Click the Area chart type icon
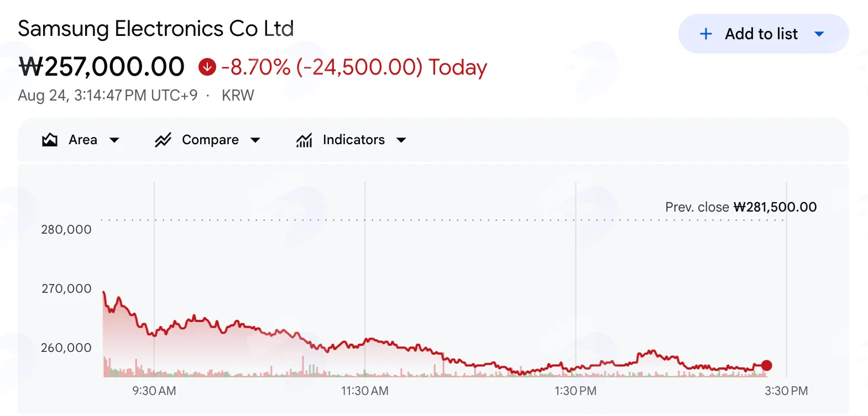Screen dimensions: 868x416 pos(50,140)
